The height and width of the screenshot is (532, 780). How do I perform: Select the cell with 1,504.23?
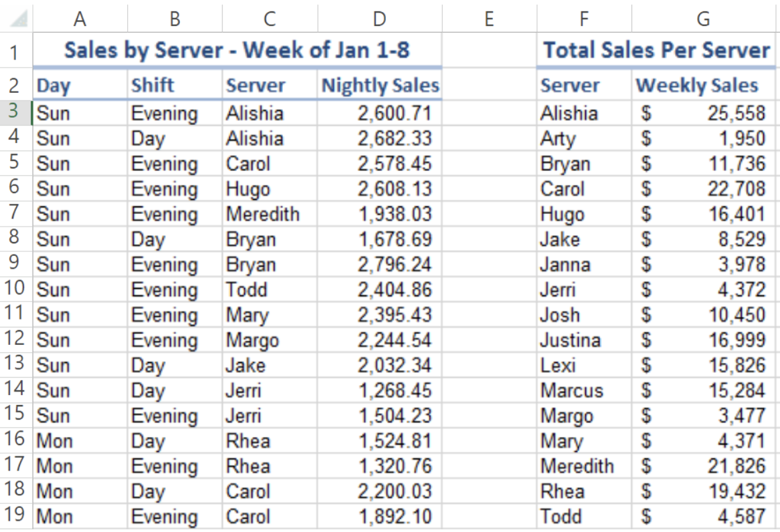tap(379, 416)
